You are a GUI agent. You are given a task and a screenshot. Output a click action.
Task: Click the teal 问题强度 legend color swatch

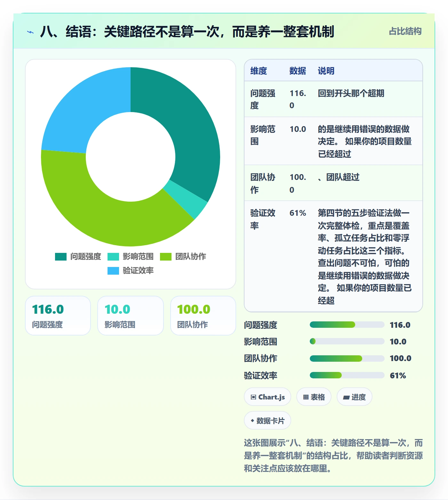click(x=61, y=257)
